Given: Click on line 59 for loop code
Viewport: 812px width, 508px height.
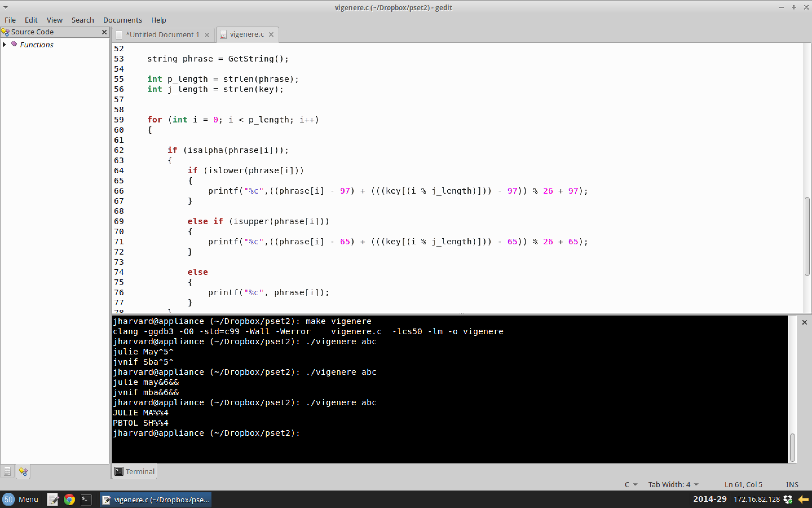Looking at the screenshot, I should pos(233,120).
